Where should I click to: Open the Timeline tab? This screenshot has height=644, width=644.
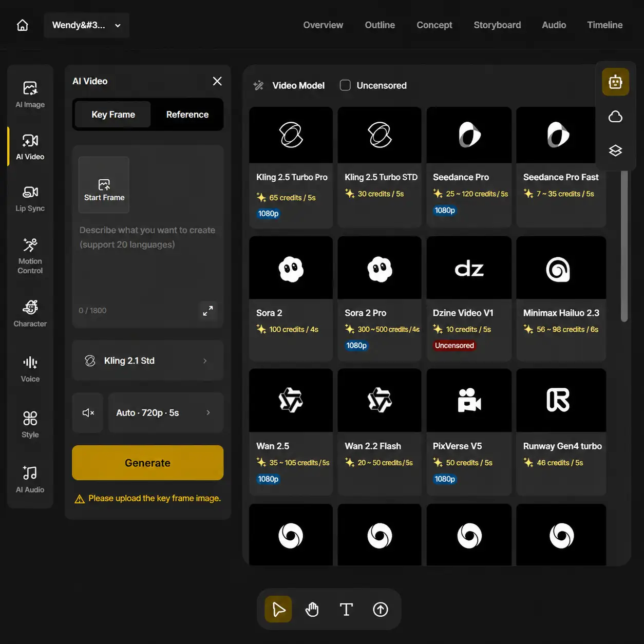tap(605, 25)
